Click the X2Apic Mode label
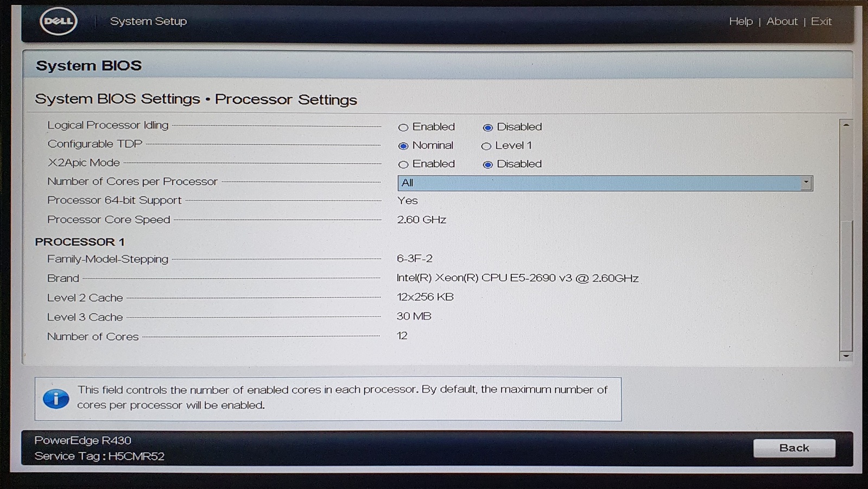The width and height of the screenshot is (868, 489). 84,162
